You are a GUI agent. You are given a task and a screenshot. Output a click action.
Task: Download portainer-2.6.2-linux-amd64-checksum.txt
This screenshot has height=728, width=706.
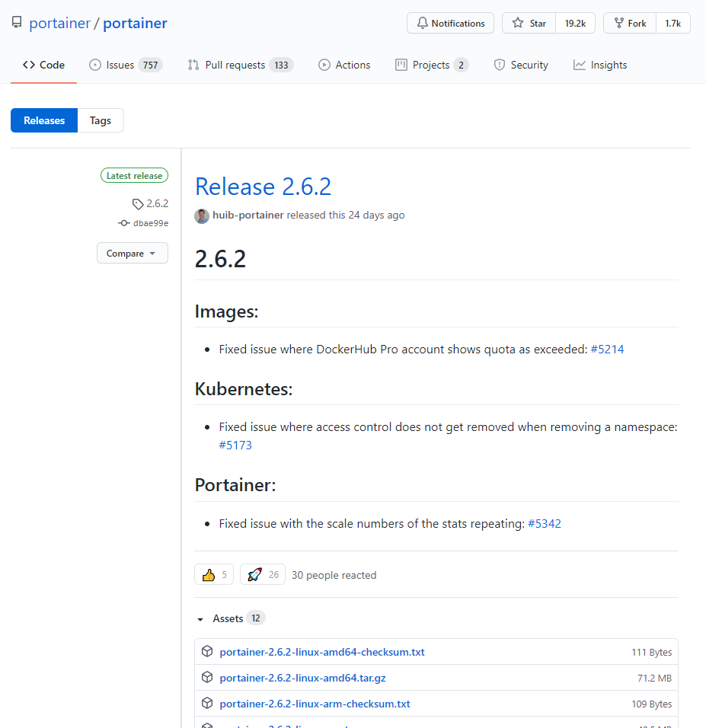322,652
